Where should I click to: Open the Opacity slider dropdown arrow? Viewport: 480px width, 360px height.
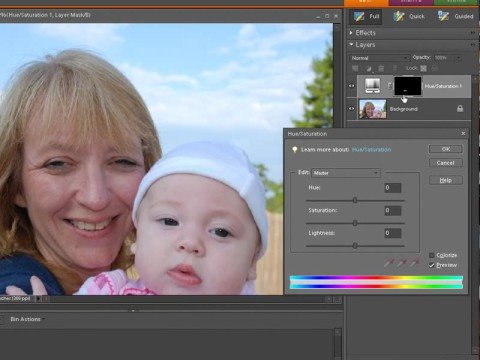tap(459, 58)
